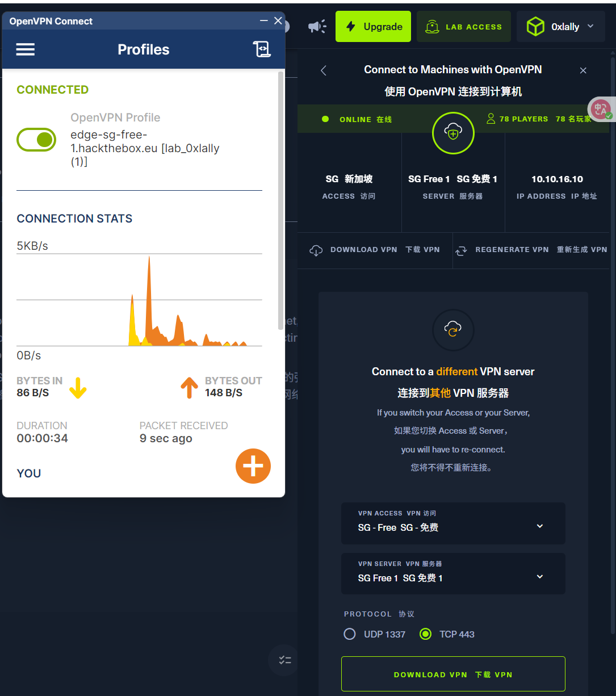Select the edge-sg-free-1.hackthebox.eu profile name

coord(145,148)
